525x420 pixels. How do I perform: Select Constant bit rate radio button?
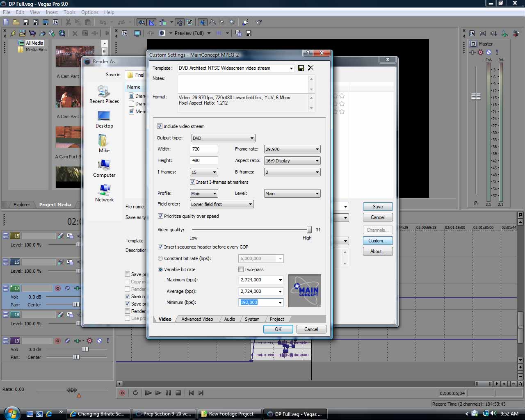(160, 258)
